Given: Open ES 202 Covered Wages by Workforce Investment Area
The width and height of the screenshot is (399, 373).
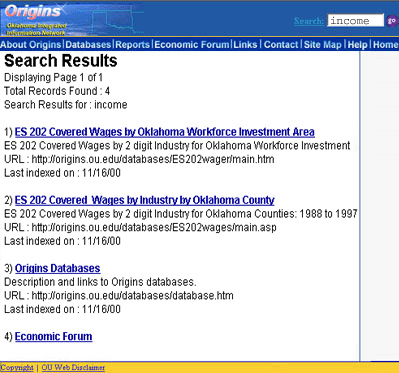Looking at the screenshot, I should pos(165,132).
